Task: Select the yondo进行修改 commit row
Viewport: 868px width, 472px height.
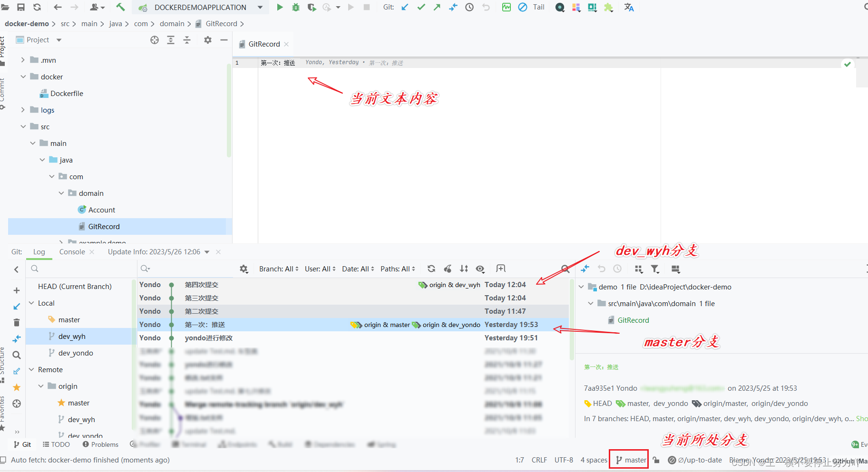Action: coord(353,338)
